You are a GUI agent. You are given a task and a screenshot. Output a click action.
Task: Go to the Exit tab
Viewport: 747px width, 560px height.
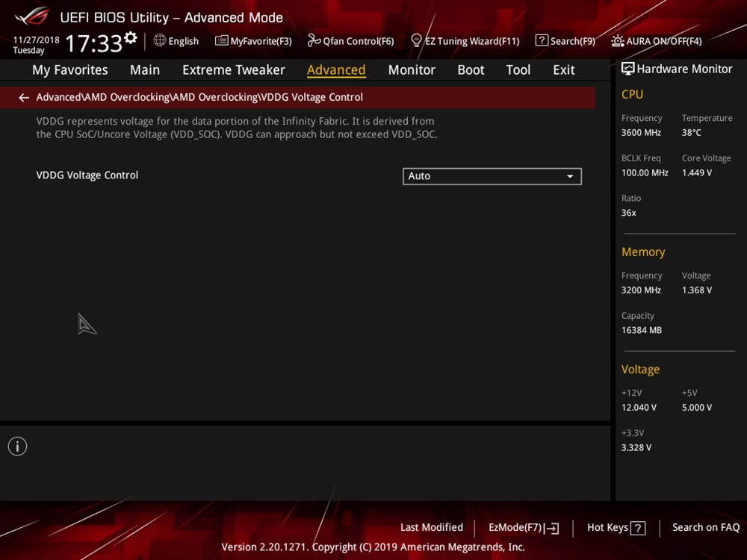[x=563, y=70]
